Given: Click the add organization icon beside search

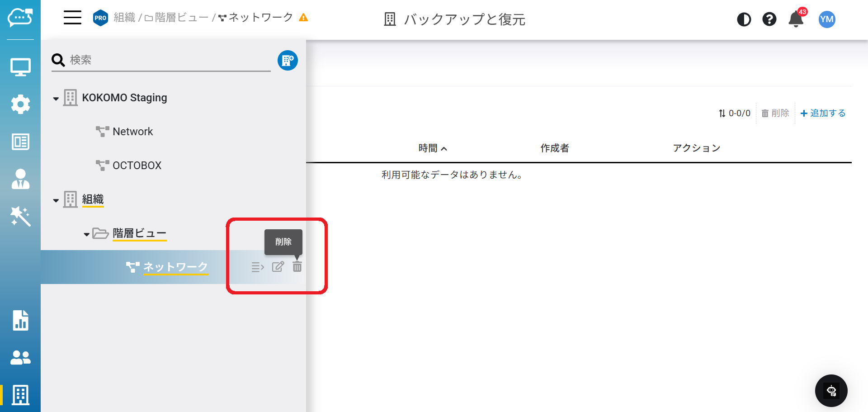Looking at the screenshot, I should click(288, 60).
